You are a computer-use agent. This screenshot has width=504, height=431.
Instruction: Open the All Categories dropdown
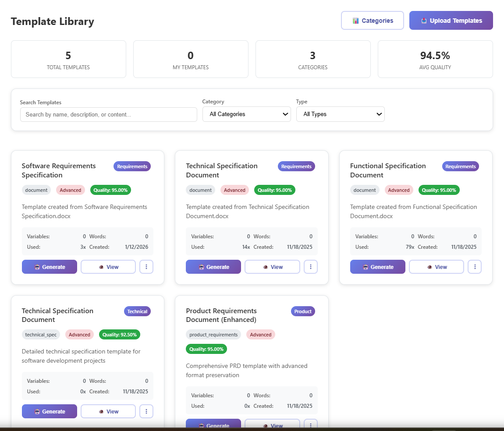(246, 114)
